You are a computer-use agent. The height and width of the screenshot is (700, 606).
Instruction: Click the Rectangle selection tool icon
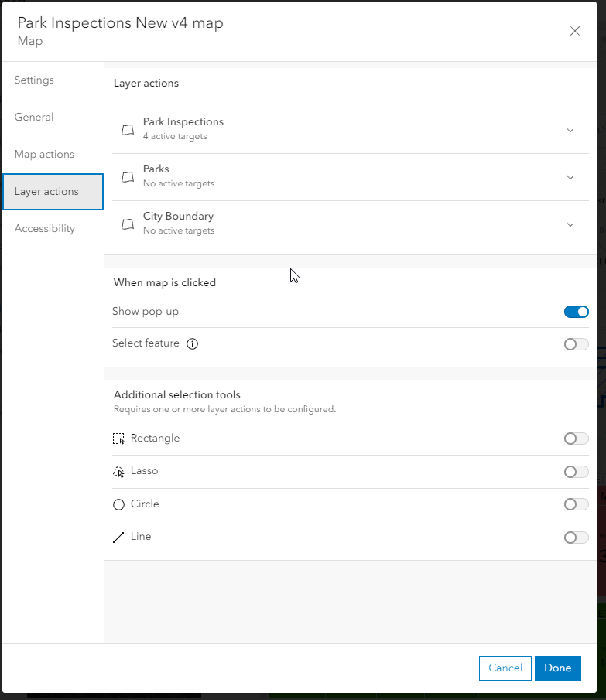click(118, 439)
